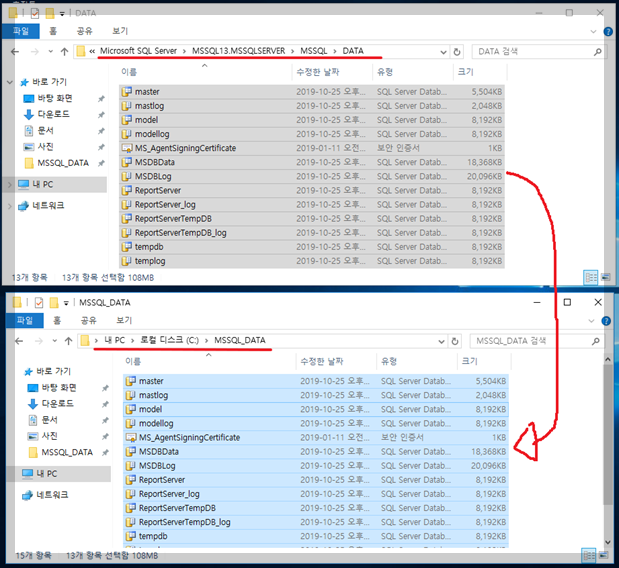Expand ribbon in MSSQL_DATA window
This screenshot has width=619, height=568.
(x=591, y=321)
